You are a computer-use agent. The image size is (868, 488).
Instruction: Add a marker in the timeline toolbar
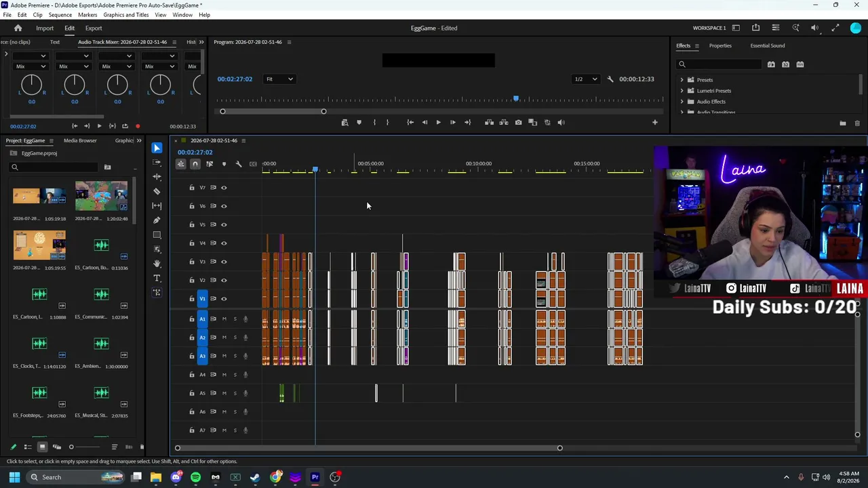point(224,164)
